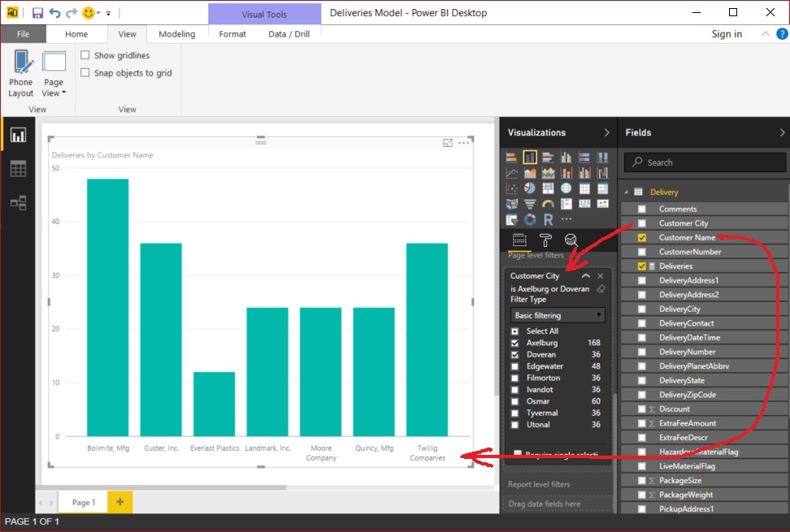
Task: Select the Page 1 report tab
Action: [x=84, y=502]
